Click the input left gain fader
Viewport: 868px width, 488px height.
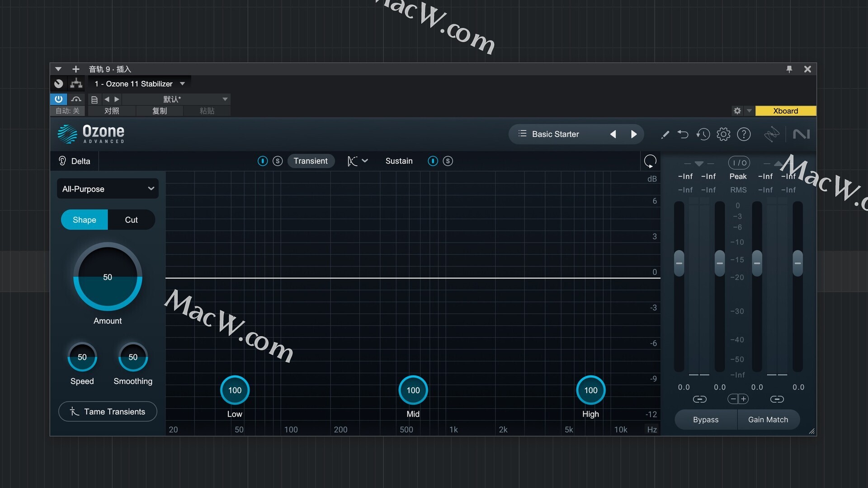[679, 263]
